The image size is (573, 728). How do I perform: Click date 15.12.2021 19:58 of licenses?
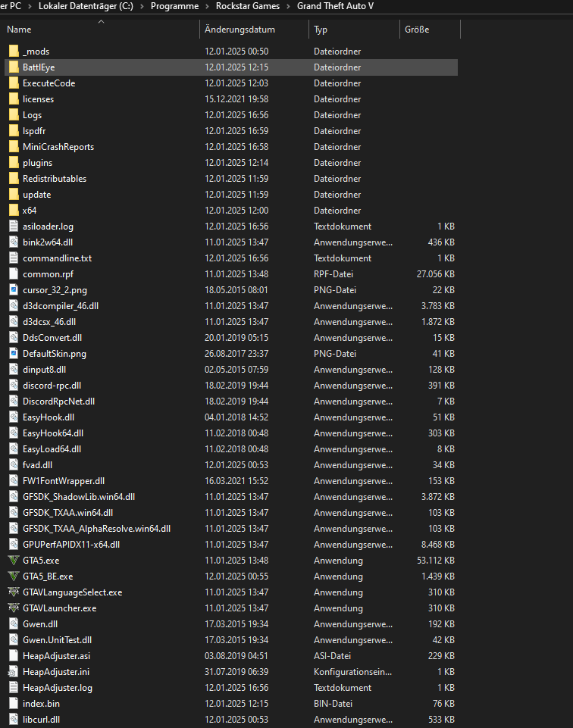tap(236, 99)
